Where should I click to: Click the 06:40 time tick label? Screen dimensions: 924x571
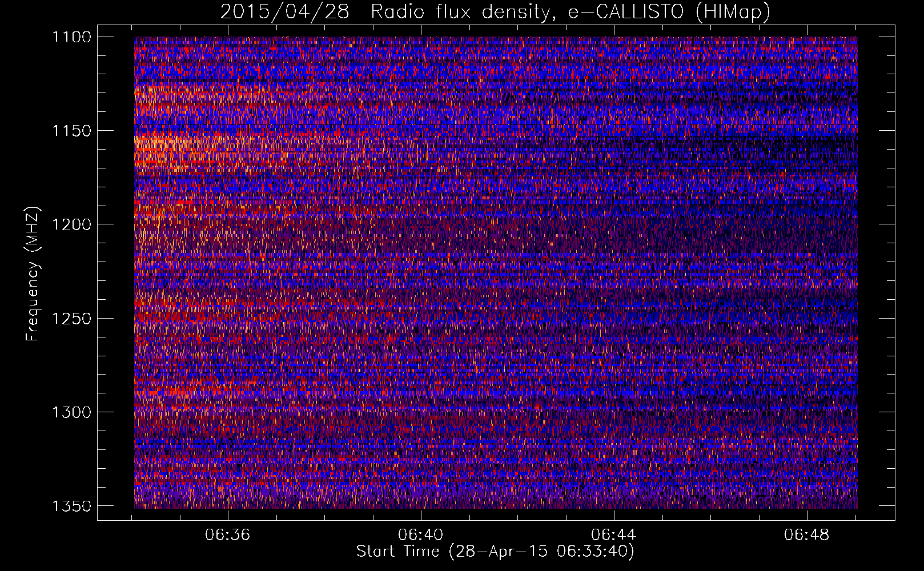[421, 535]
